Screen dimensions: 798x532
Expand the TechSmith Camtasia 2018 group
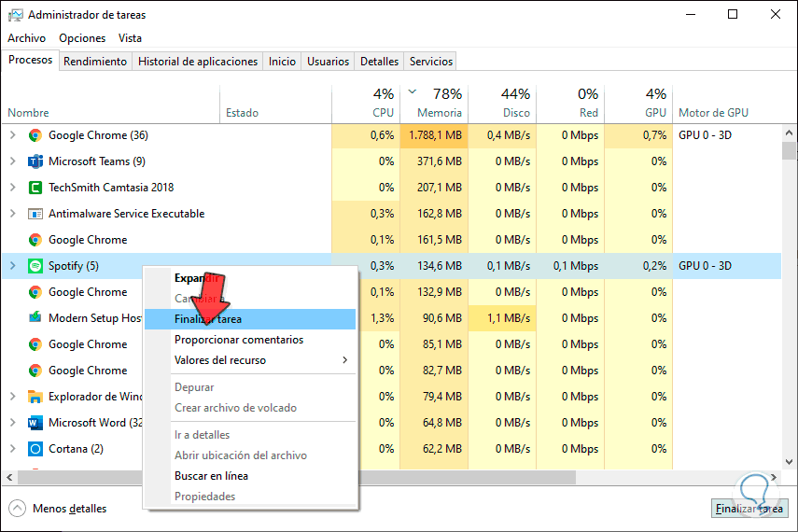click(13, 188)
